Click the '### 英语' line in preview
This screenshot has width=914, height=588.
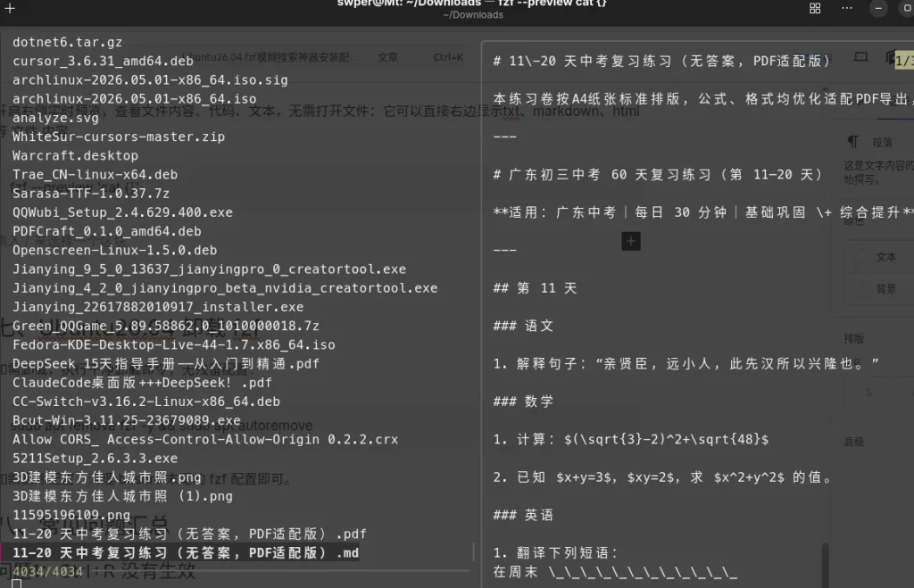523,515
